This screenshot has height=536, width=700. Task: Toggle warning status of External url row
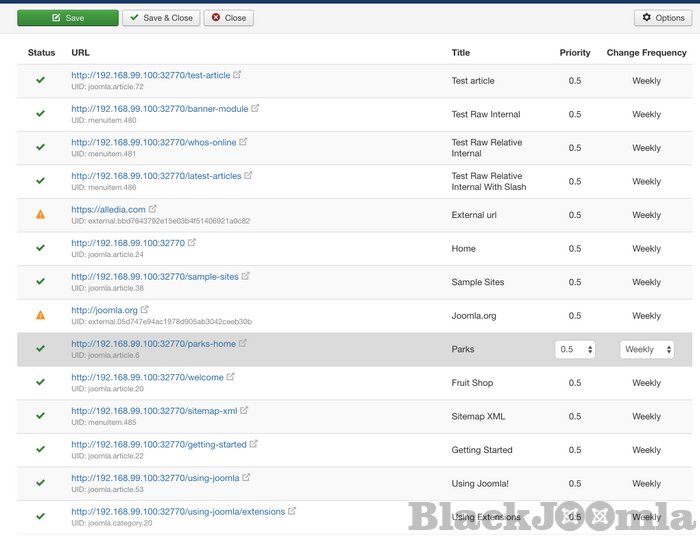(41, 214)
